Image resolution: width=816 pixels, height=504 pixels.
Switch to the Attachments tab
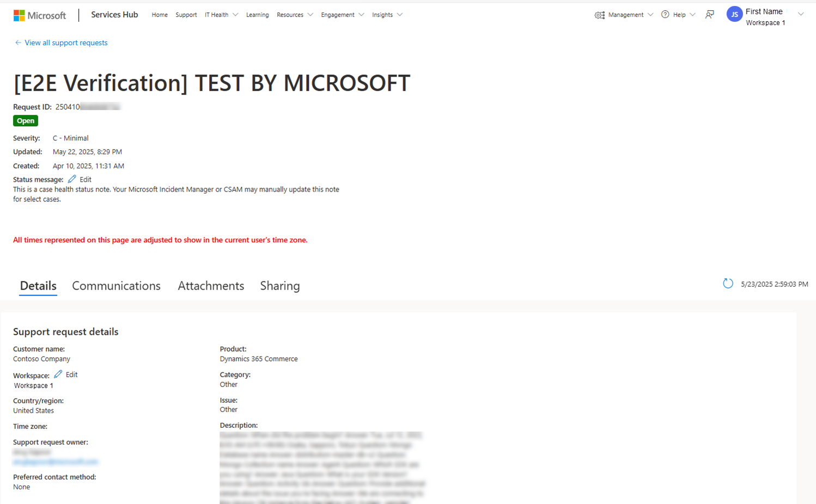click(211, 286)
